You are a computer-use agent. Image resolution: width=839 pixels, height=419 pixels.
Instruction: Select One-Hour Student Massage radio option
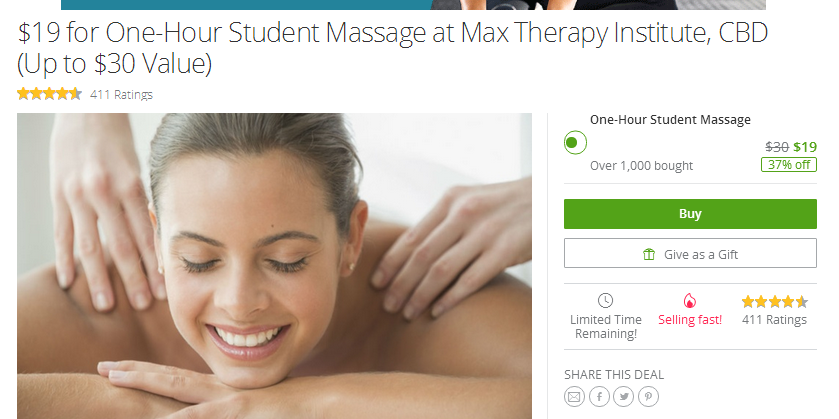(x=575, y=143)
